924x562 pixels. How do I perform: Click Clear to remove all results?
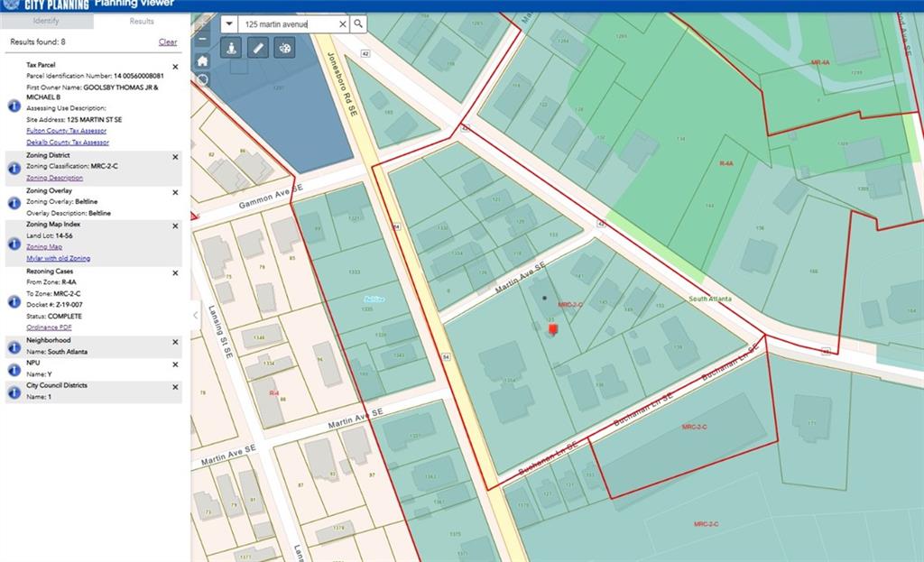(x=168, y=42)
